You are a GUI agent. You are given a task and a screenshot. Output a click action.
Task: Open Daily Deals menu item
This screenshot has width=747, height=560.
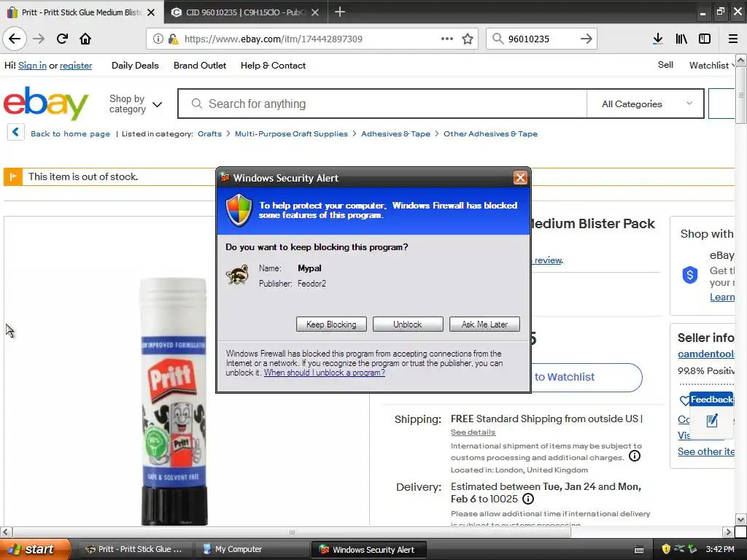(135, 65)
